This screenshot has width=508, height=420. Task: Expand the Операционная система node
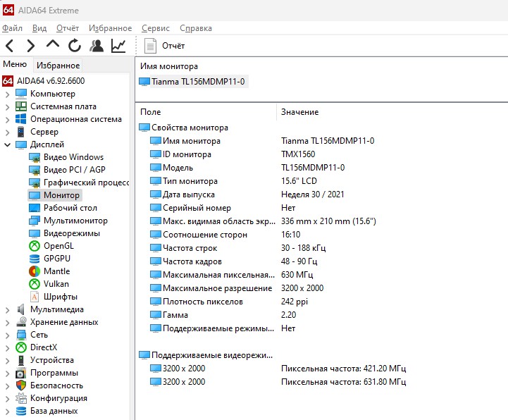pos(8,120)
